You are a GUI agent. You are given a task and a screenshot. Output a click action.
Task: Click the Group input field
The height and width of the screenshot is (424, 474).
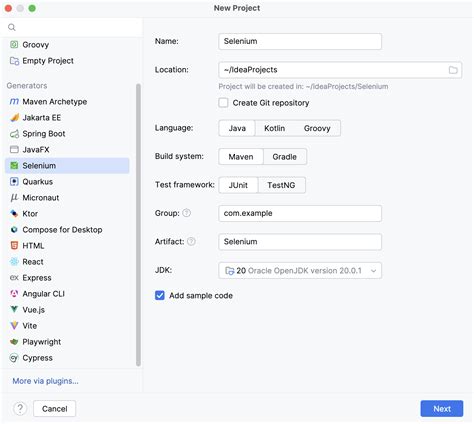coord(300,213)
